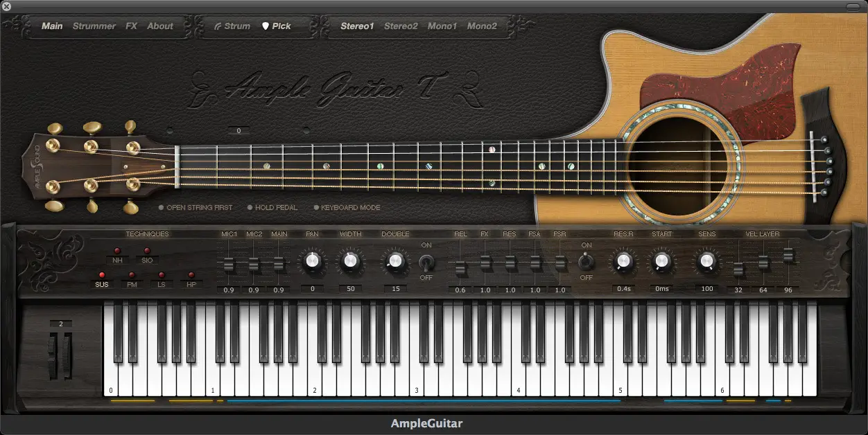The height and width of the screenshot is (435, 868).
Task: Click the pitch bend wheel
Action: coord(53,355)
